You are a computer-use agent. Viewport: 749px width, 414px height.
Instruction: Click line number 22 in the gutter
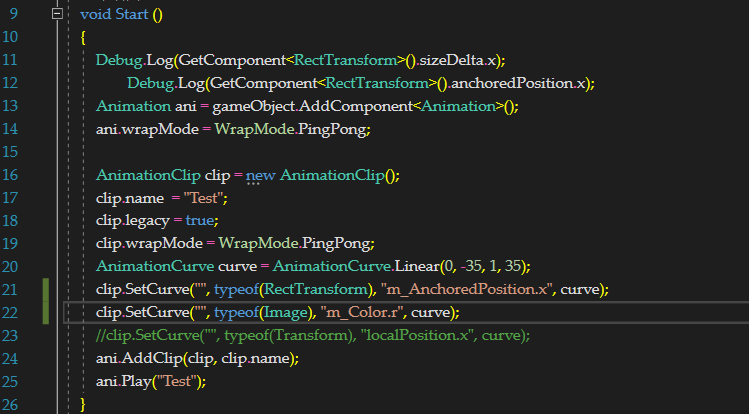19,313
